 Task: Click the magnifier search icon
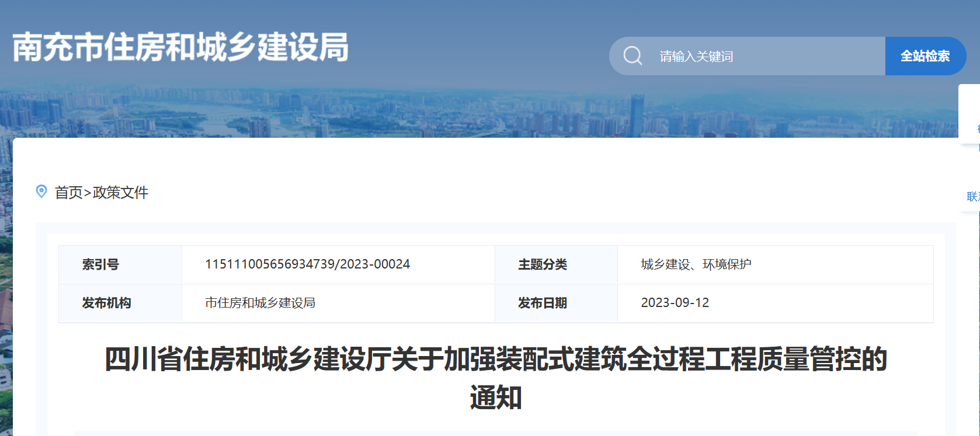[x=633, y=56]
